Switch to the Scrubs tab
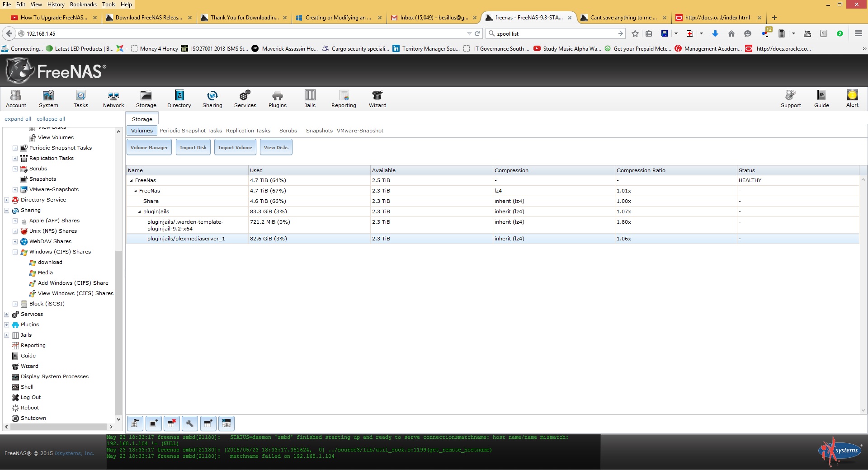Viewport: 868px width, 470px height. click(x=288, y=131)
